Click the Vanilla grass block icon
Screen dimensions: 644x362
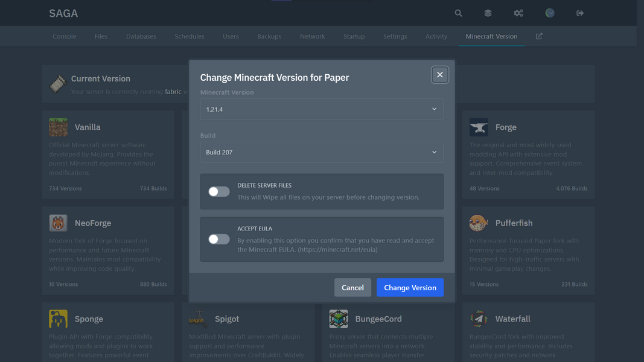58,127
